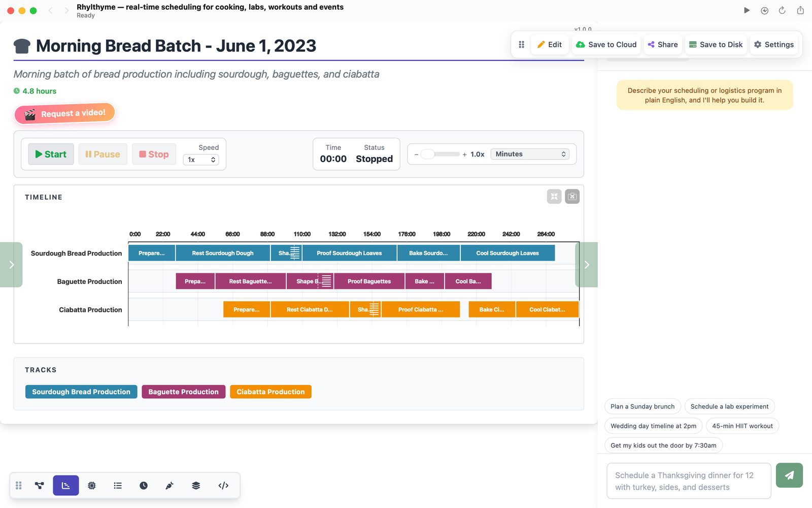
Task: Go forward with the title bar arrow
Action: point(66,10)
